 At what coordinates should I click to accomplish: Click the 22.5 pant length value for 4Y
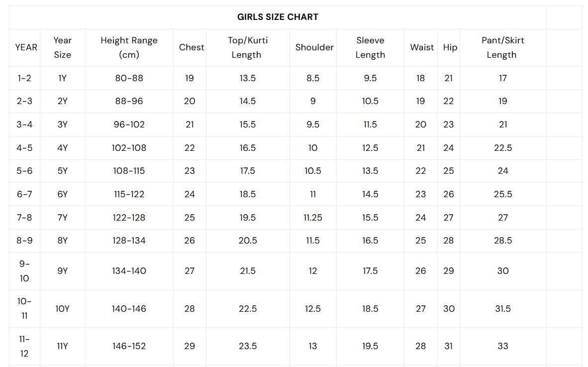point(503,148)
